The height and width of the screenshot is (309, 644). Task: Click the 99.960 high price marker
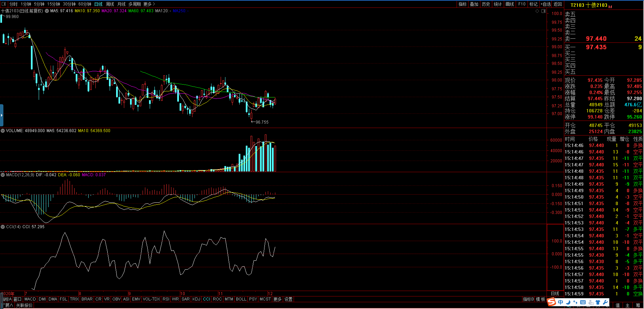pos(12,17)
